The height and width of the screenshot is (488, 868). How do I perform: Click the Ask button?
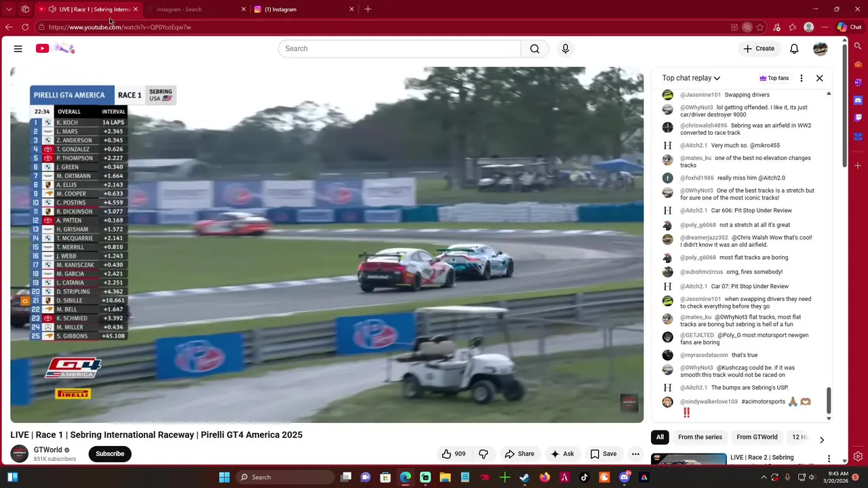[562, 454]
